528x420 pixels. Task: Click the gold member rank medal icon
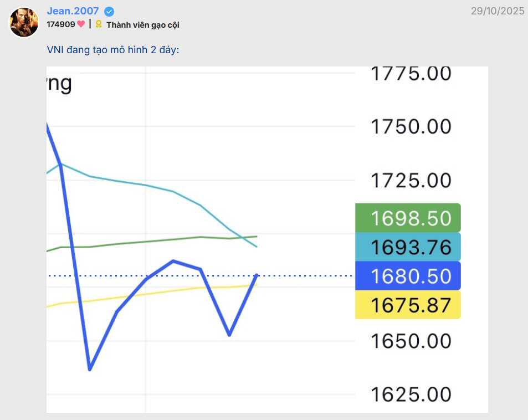pos(99,24)
